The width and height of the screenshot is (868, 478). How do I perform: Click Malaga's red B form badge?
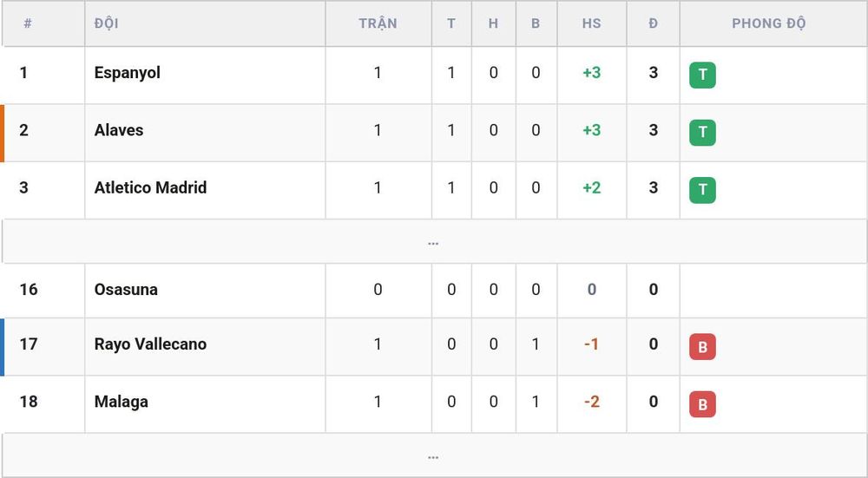click(702, 404)
